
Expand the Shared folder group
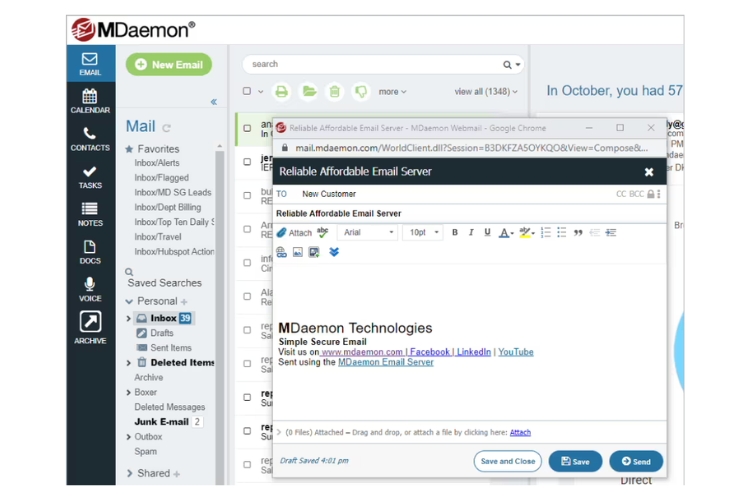129,473
